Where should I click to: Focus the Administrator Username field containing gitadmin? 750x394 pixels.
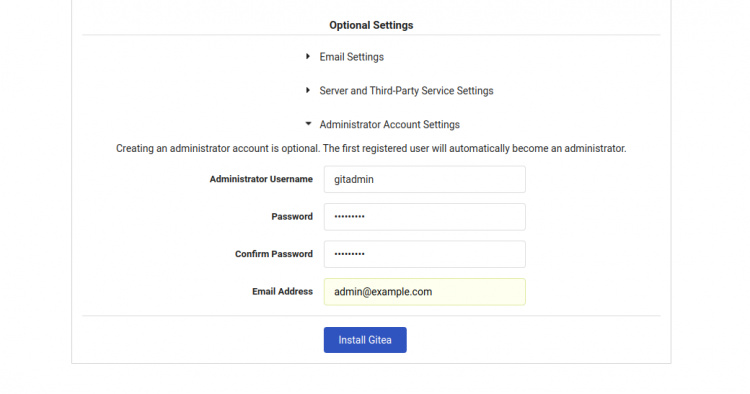[x=425, y=179]
